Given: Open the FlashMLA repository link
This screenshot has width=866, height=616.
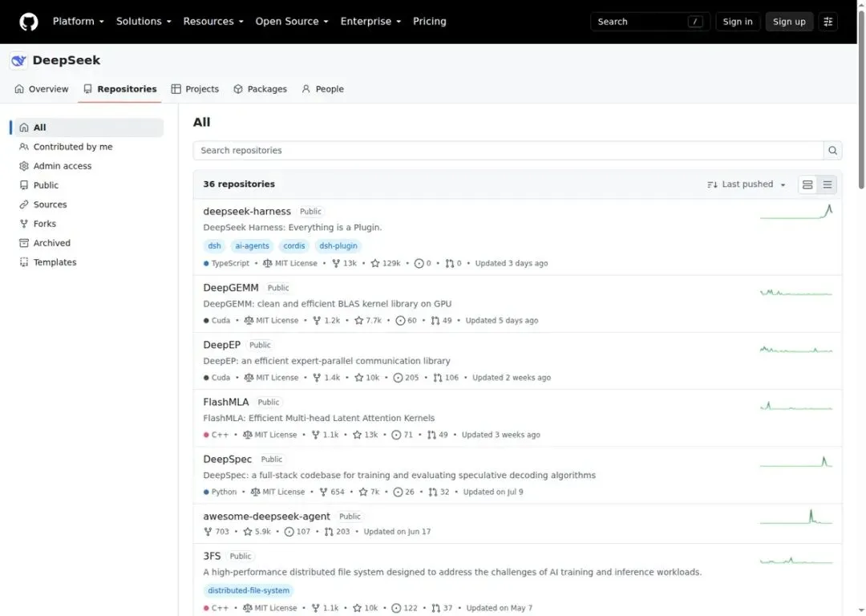Looking at the screenshot, I should click(x=226, y=402).
